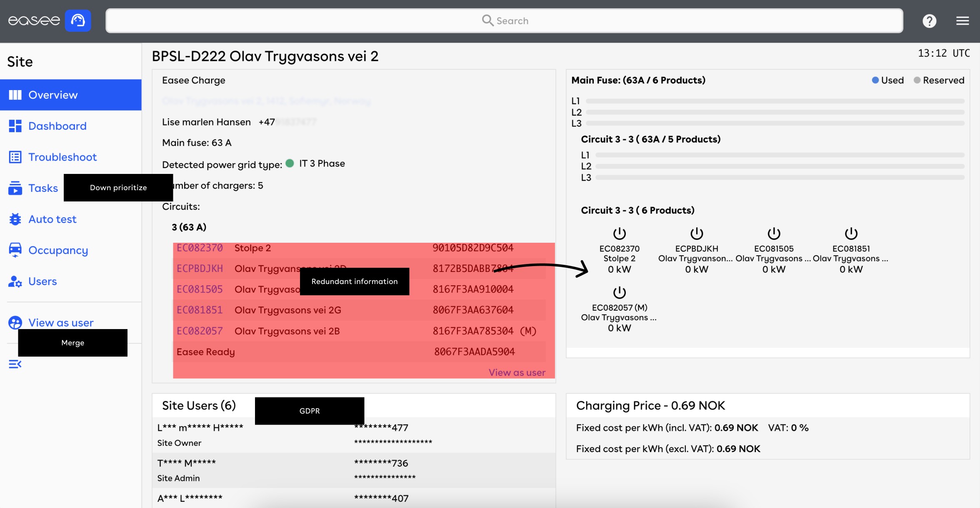Open the Dashboard menu item
980x508 pixels.
pos(57,126)
